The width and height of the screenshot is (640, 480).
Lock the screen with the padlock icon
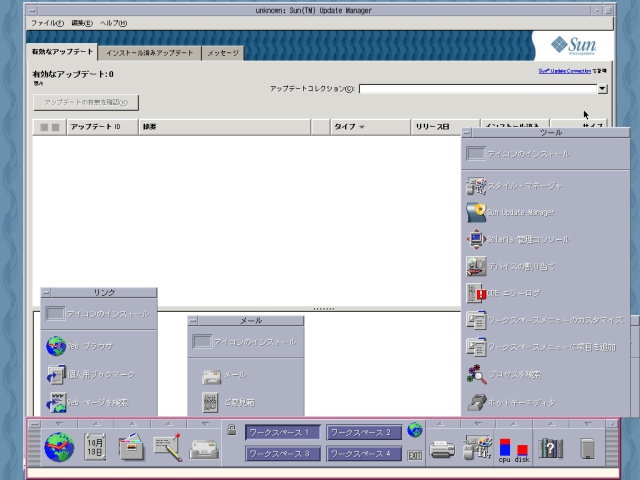tap(231, 429)
